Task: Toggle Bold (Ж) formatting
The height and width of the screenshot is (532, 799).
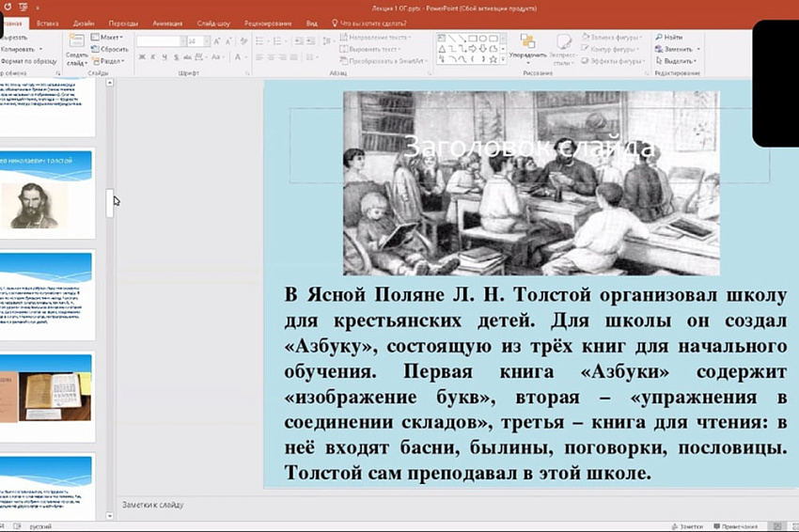Action: pos(142,57)
